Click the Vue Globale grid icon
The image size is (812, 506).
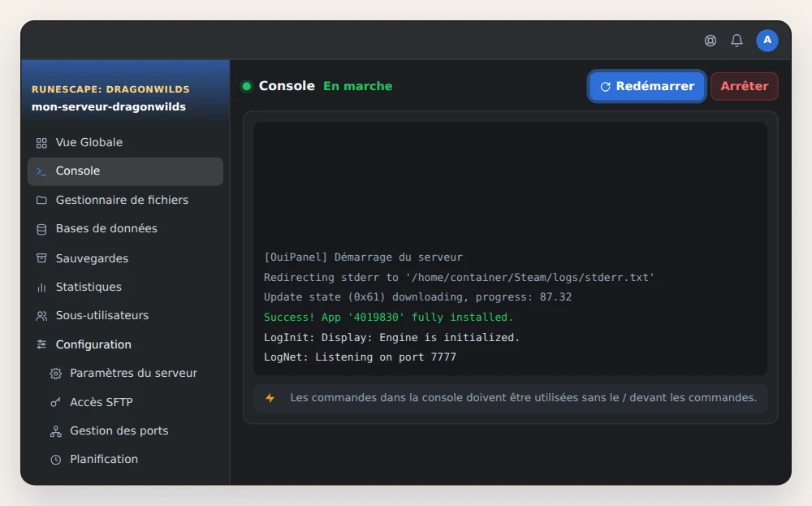41,142
